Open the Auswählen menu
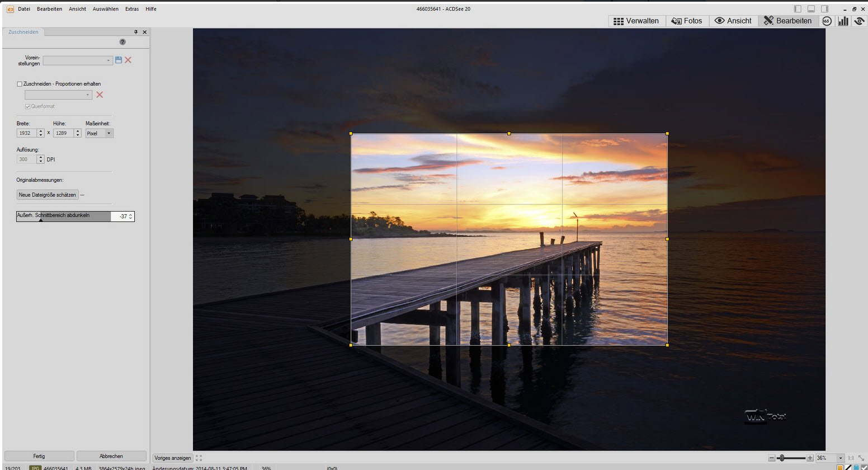The image size is (868, 470). point(106,9)
